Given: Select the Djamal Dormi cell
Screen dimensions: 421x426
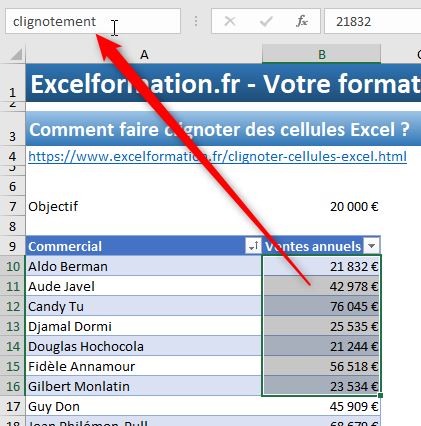Looking at the screenshot, I should (x=144, y=326).
